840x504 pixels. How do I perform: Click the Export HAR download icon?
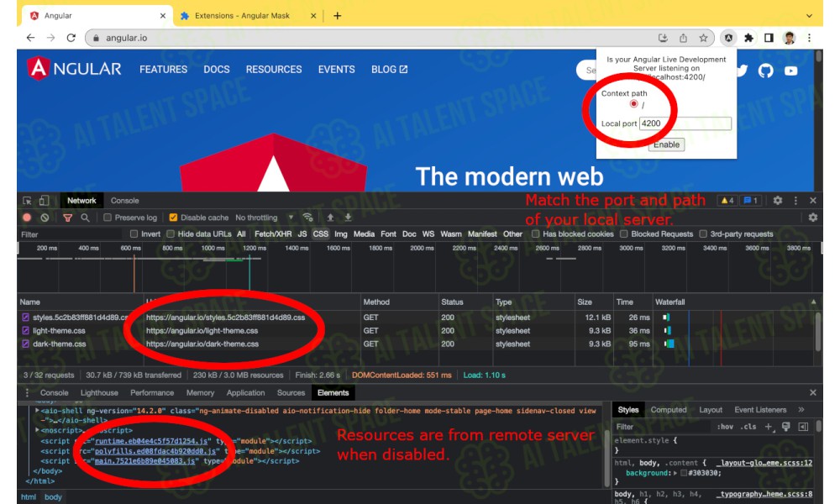tap(349, 218)
